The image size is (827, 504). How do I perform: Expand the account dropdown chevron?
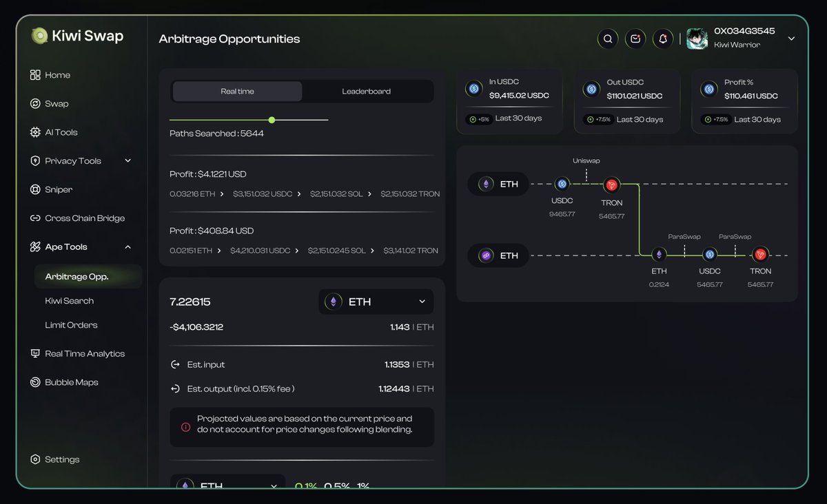pos(791,39)
